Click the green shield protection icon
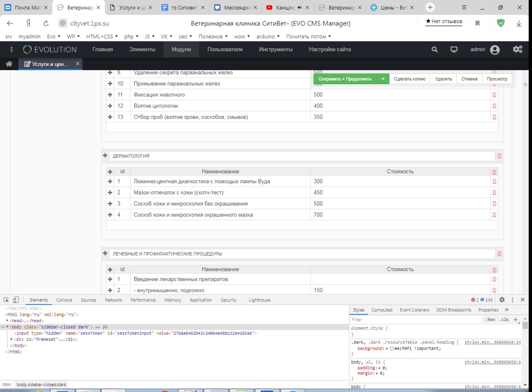532x392 pixels. (501, 23)
